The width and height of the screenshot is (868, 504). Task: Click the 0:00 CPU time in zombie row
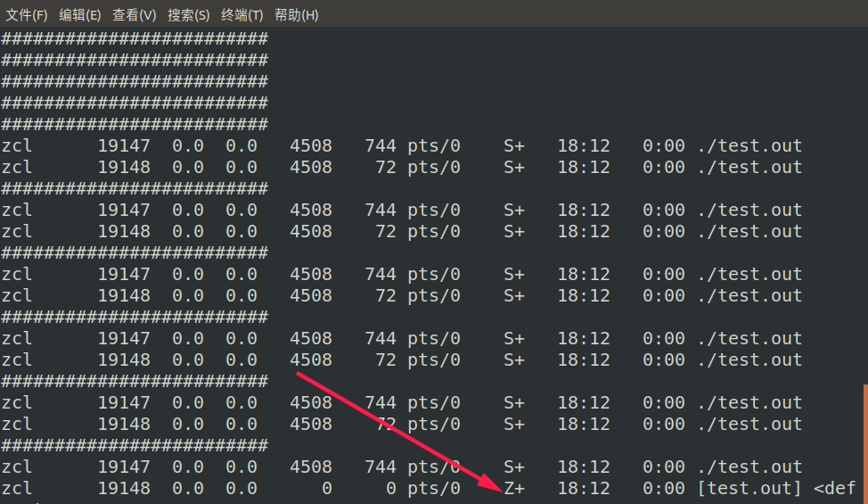pyautogui.click(x=664, y=488)
